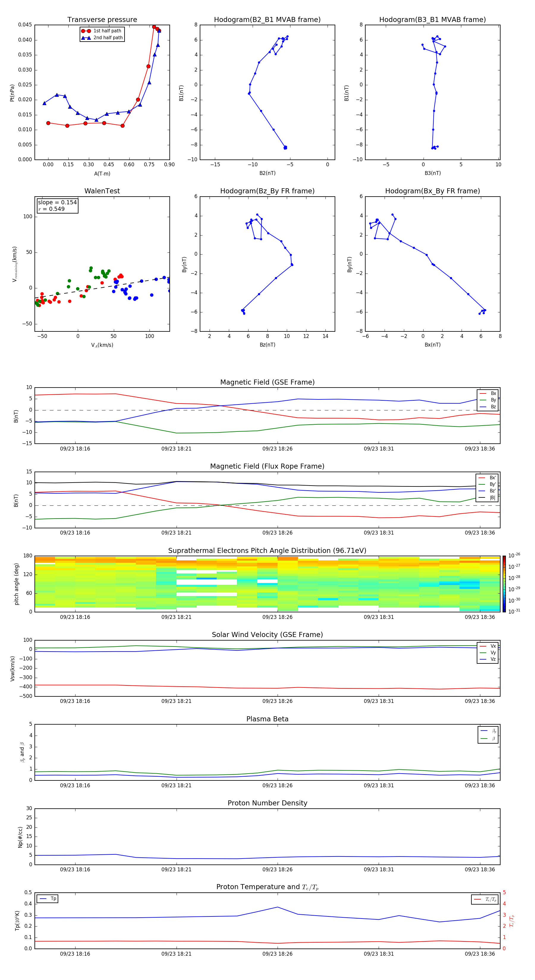Click the 'r = 0.549' annotation
The width and height of the screenshot is (535, 980).
[x=51, y=209]
